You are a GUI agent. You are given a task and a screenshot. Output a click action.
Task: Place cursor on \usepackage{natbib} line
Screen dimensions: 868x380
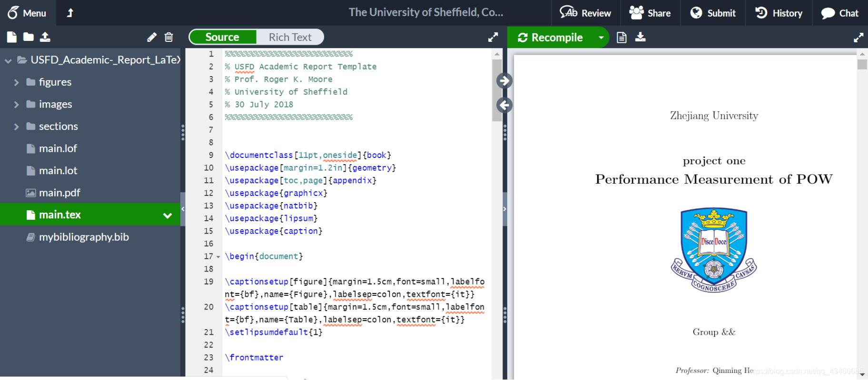(x=271, y=205)
